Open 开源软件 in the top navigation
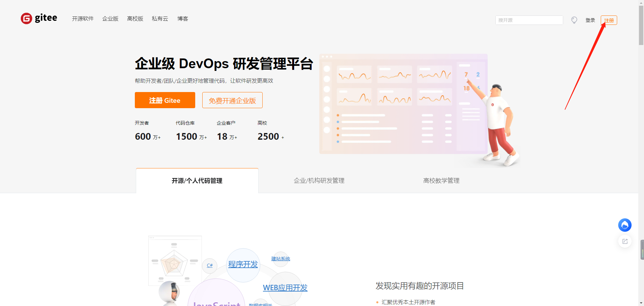This screenshot has height=306, width=644. tap(83, 19)
